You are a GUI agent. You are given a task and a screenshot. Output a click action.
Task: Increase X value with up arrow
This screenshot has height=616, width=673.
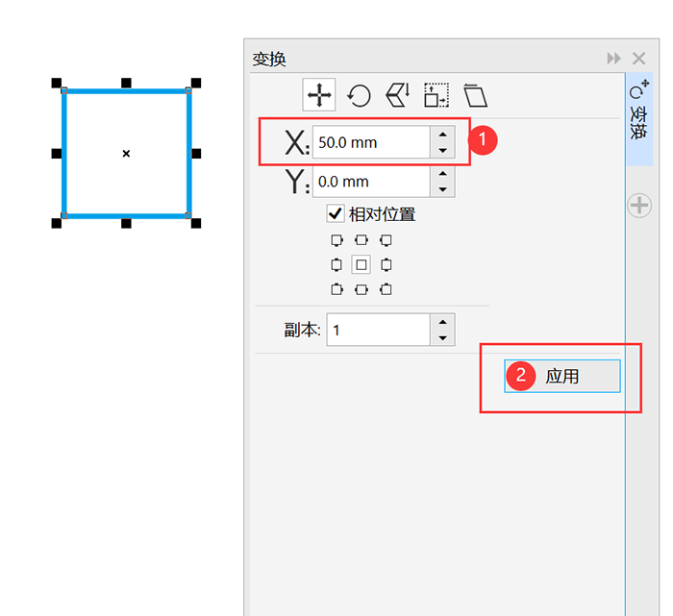442,135
